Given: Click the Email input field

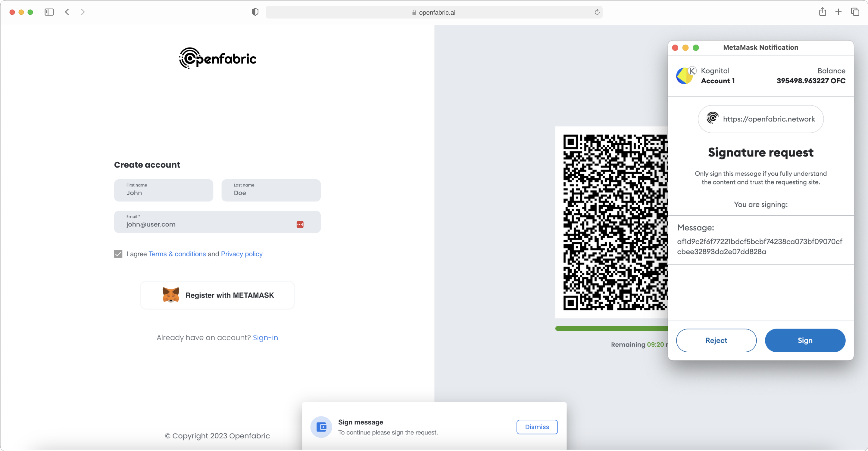Looking at the screenshot, I should (217, 222).
